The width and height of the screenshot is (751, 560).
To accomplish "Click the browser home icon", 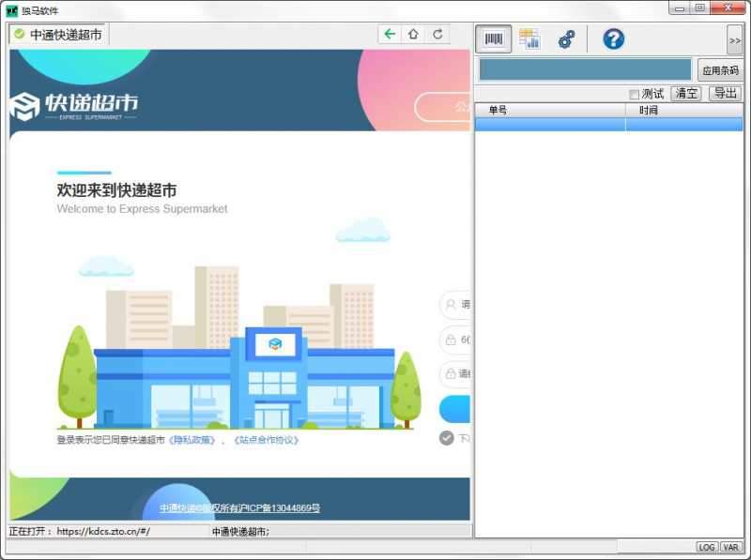I will (x=413, y=35).
